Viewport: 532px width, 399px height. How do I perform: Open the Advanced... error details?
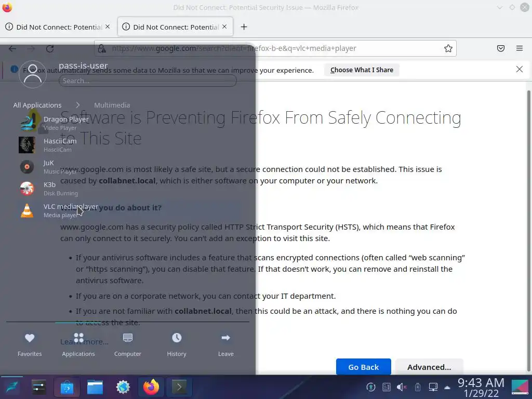(429, 367)
